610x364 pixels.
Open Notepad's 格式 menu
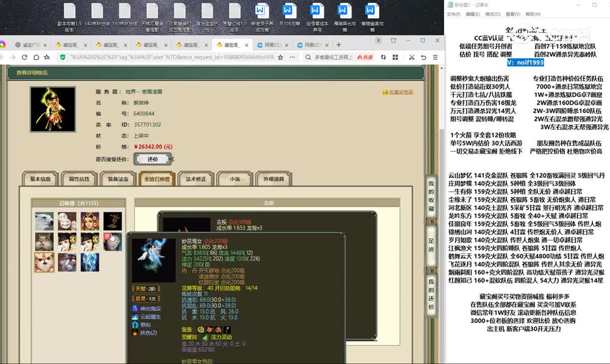pyautogui.click(x=493, y=14)
